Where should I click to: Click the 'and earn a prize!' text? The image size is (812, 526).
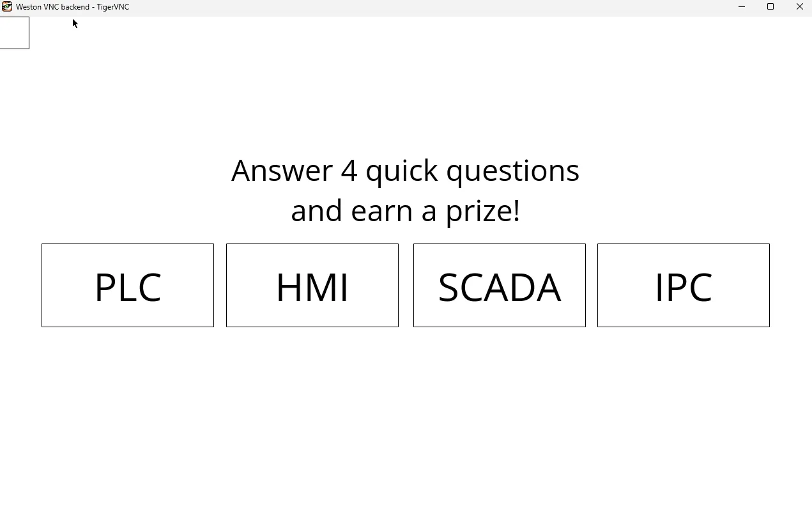click(x=405, y=211)
